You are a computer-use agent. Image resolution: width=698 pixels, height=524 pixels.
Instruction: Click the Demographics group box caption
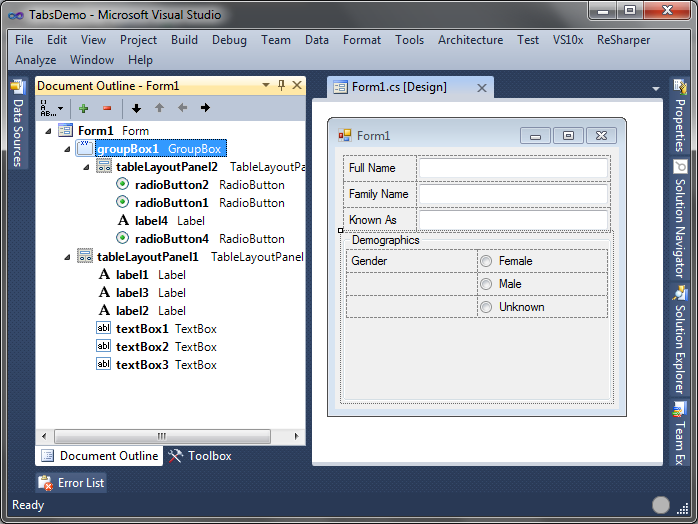pos(386,240)
